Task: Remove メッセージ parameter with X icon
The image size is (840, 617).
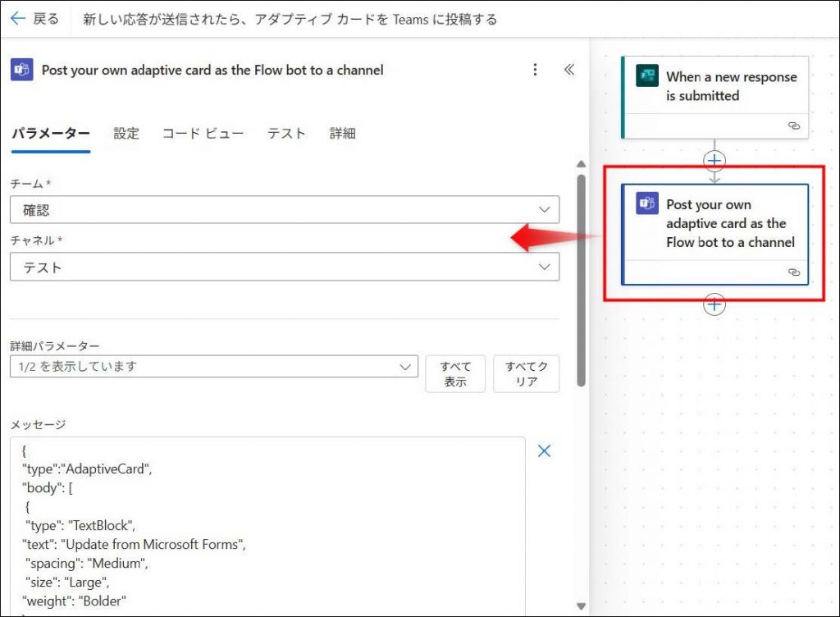Action: point(544,451)
